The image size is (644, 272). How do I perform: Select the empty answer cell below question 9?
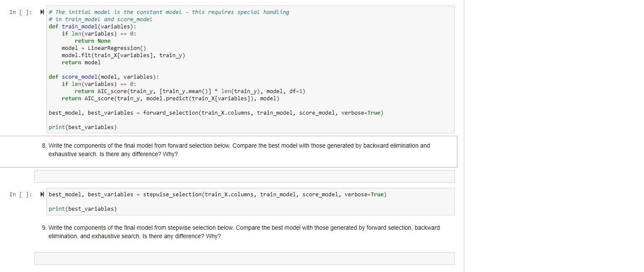(244, 258)
